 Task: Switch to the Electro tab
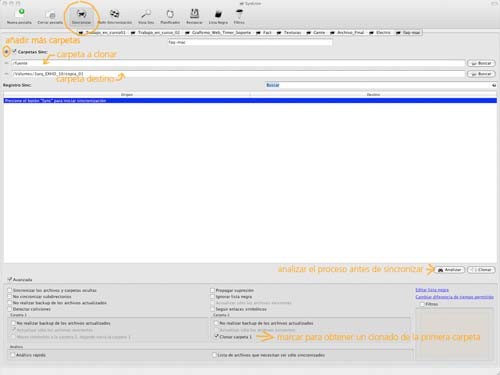pyautogui.click(x=380, y=33)
